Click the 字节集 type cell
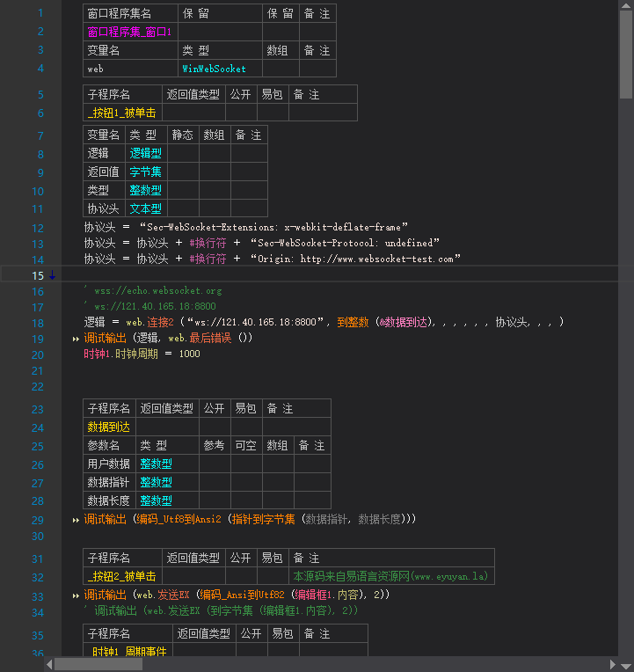 point(146,172)
